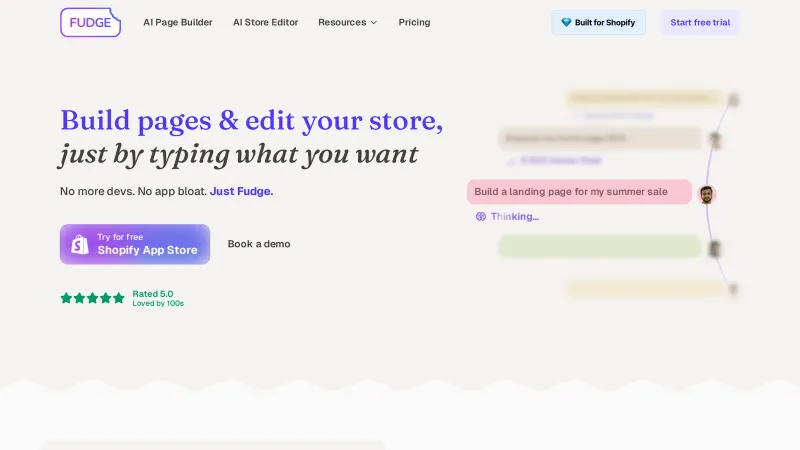The height and width of the screenshot is (450, 800).
Task: Click the bearded man's avatar photo
Action: point(707,194)
